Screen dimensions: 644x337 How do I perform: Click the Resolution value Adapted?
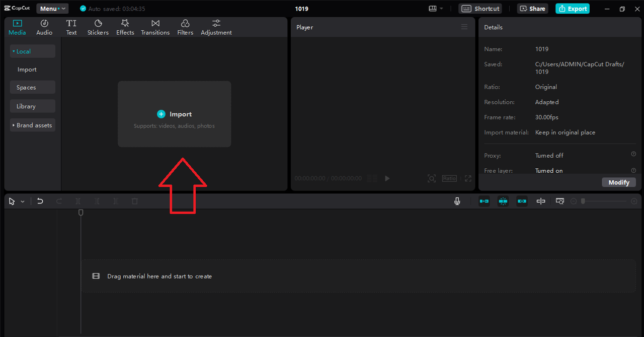pos(547,102)
